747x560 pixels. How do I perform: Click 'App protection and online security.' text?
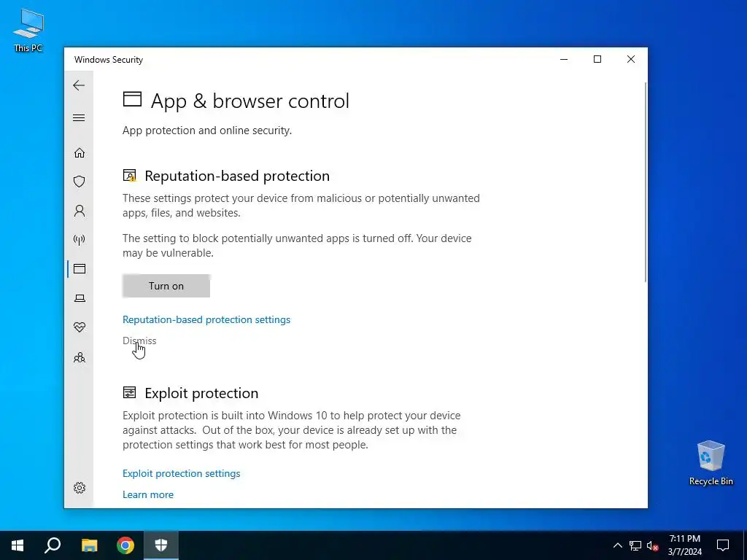(207, 131)
